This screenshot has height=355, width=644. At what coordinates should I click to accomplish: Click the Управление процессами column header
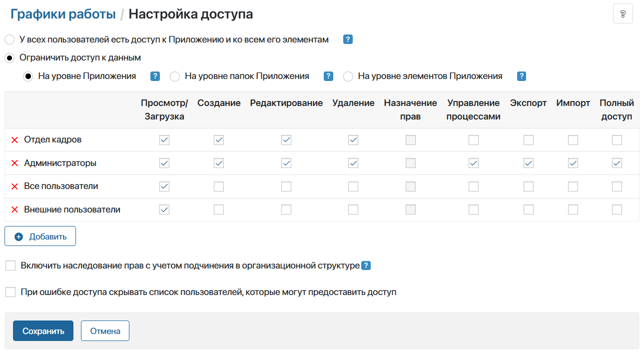pyautogui.click(x=473, y=110)
